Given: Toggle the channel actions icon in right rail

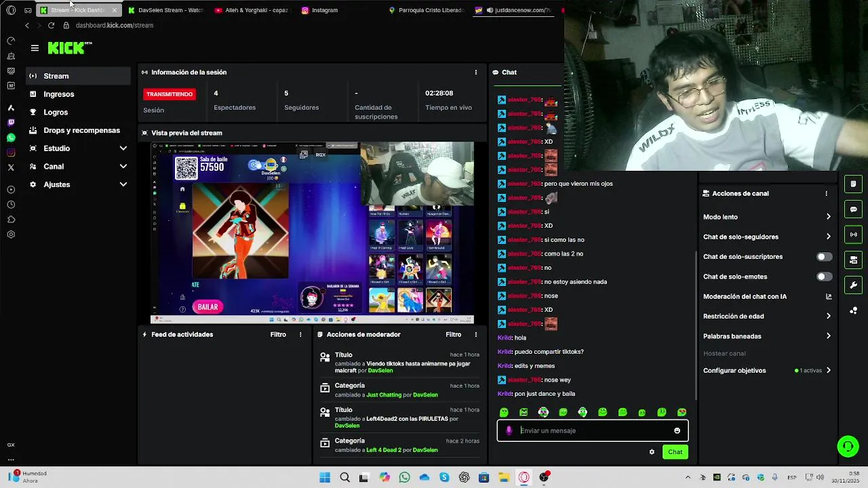Looking at the screenshot, I should [x=853, y=260].
